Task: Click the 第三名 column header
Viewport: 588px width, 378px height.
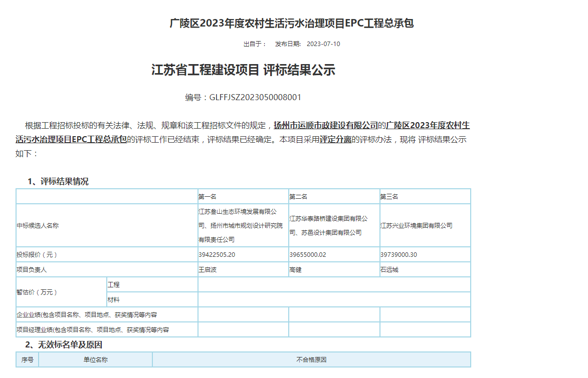Action: click(x=389, y=196)
